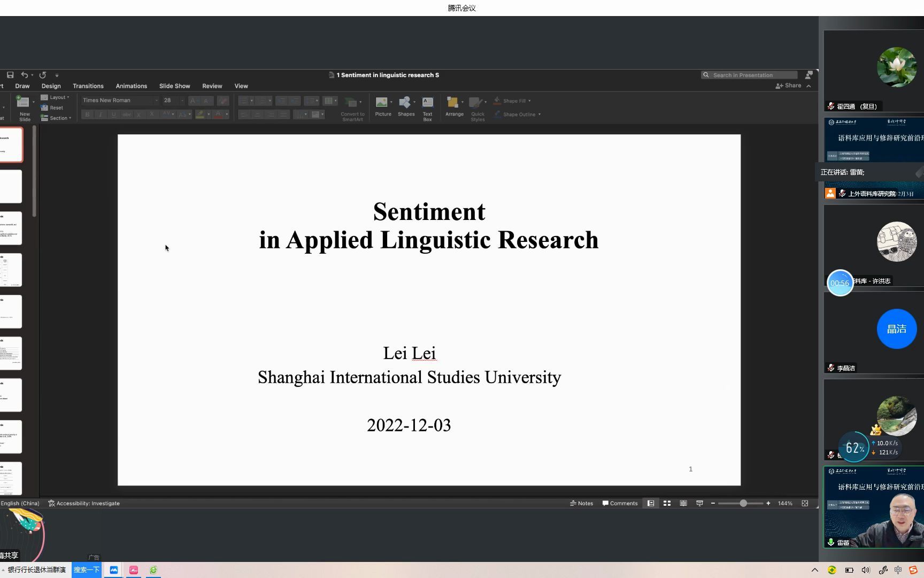Viewport: 924px width, 578px height.
Task: Open Quick Styles
Action: point(478,109)
